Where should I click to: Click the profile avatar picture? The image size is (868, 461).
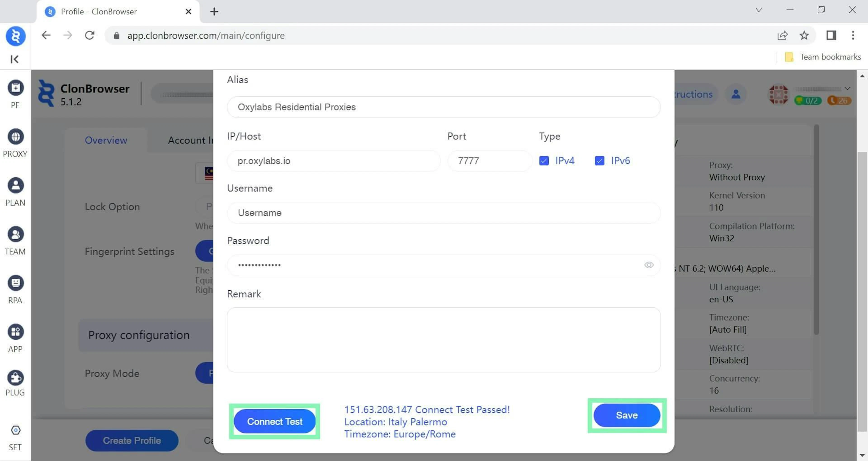pos(779,94)
